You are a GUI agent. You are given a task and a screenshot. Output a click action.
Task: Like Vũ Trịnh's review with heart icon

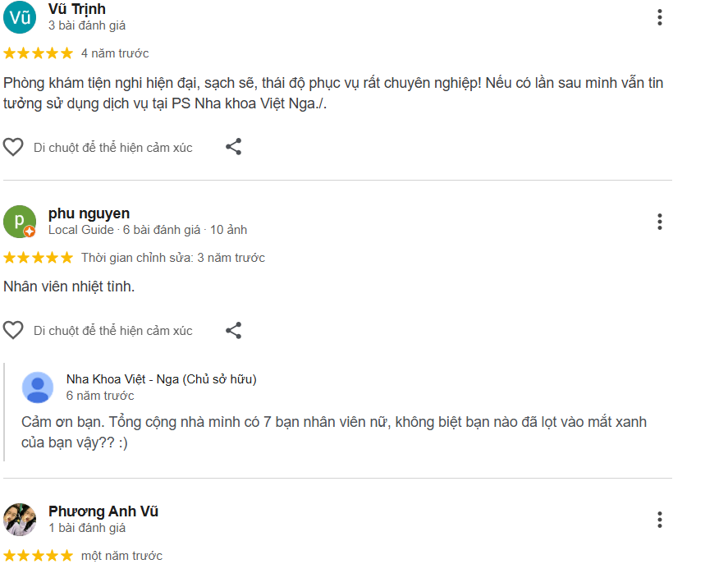pyautogui.click(x=13, y=147)
